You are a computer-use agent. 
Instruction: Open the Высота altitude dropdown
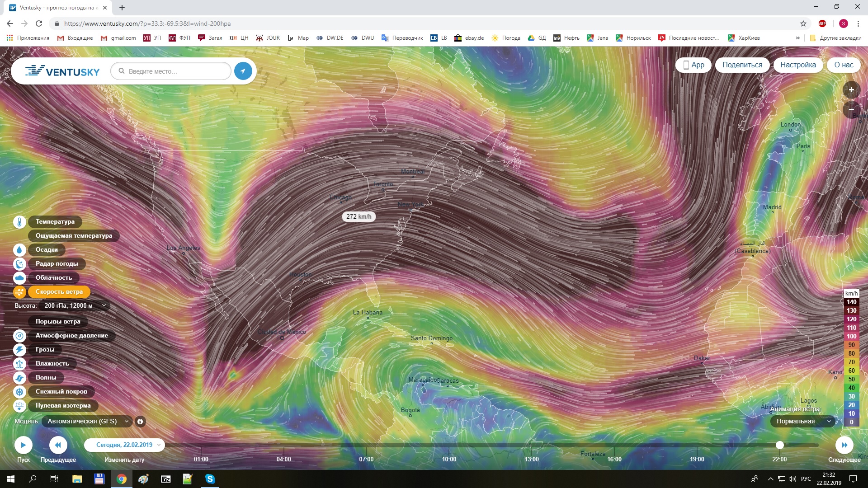click(x=75, y=306)
